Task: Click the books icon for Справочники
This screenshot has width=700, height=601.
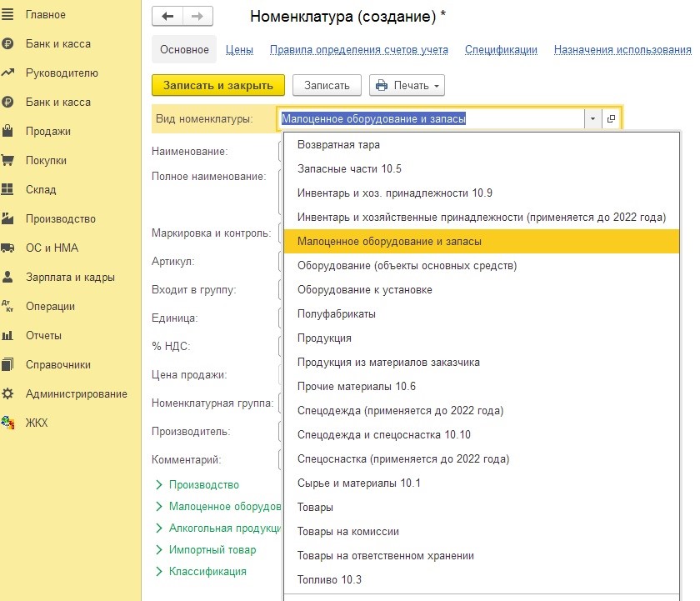Action: click(x=7, y=364)
